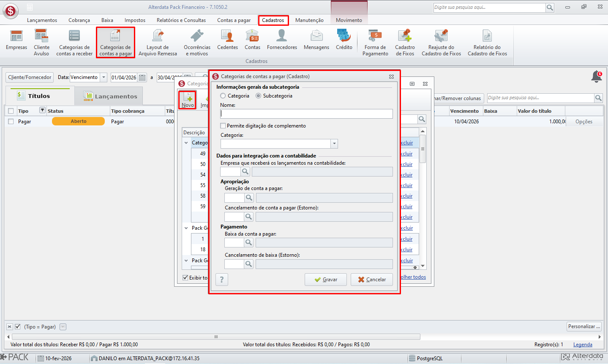Open the Vencimento date type dropdown
Screen dimensions: 608x364
(104, 77)
